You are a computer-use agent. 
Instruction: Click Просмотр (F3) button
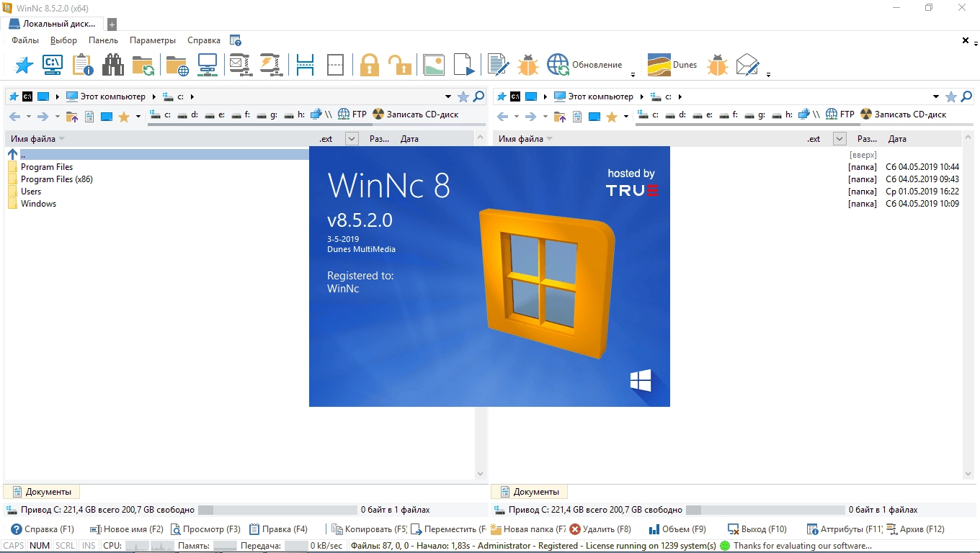point(206,529)
